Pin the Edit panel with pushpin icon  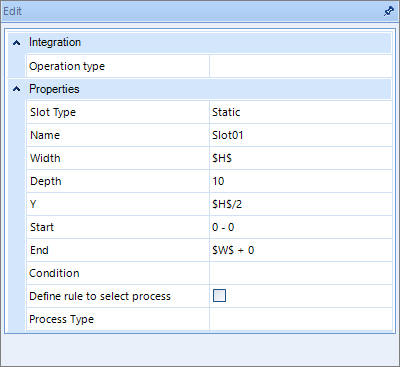[x=388, y=11]
